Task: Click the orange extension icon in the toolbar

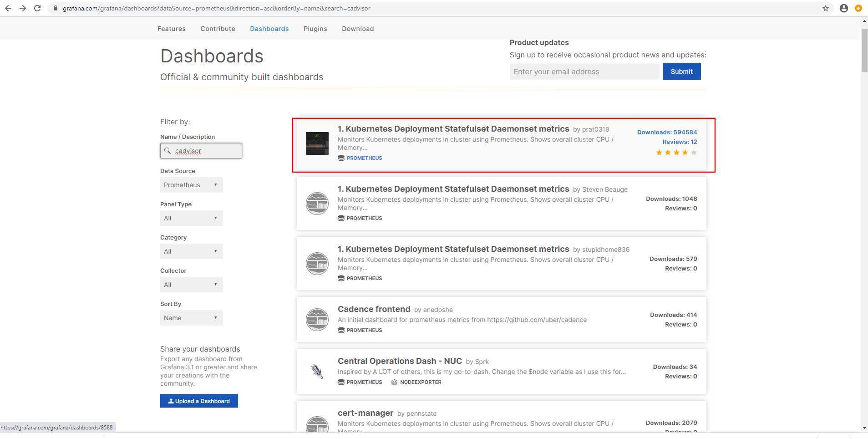Action: click(858, 8)
